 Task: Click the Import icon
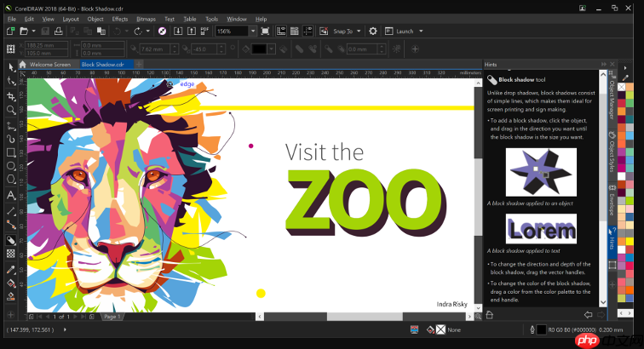178,31
